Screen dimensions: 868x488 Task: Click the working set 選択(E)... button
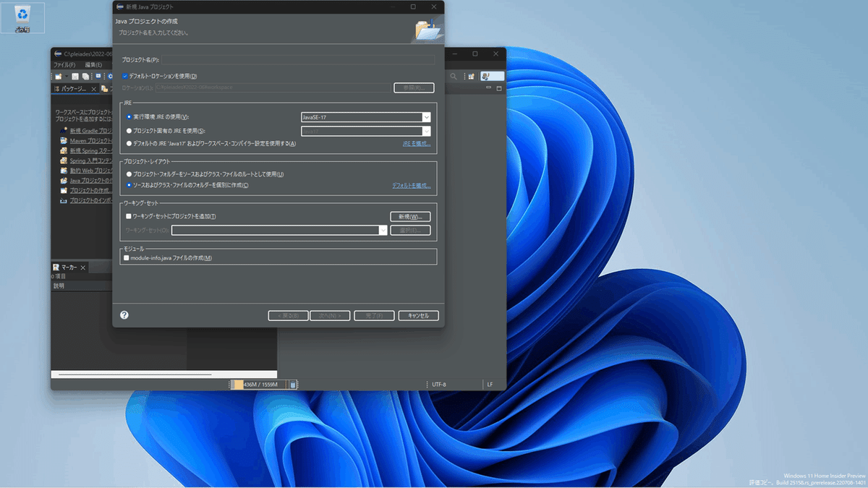(x=411, y=230)
